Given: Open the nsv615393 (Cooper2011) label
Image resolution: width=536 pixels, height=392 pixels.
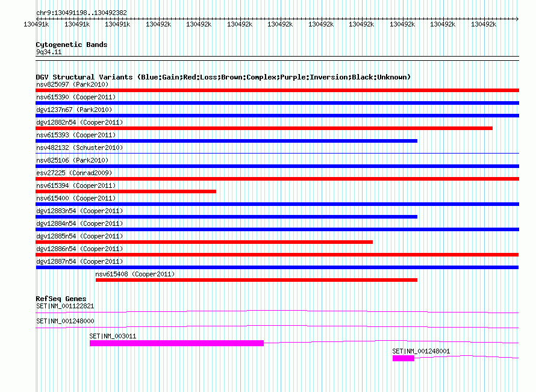Looking at the screenshot, I should click(x=76, y=135).
